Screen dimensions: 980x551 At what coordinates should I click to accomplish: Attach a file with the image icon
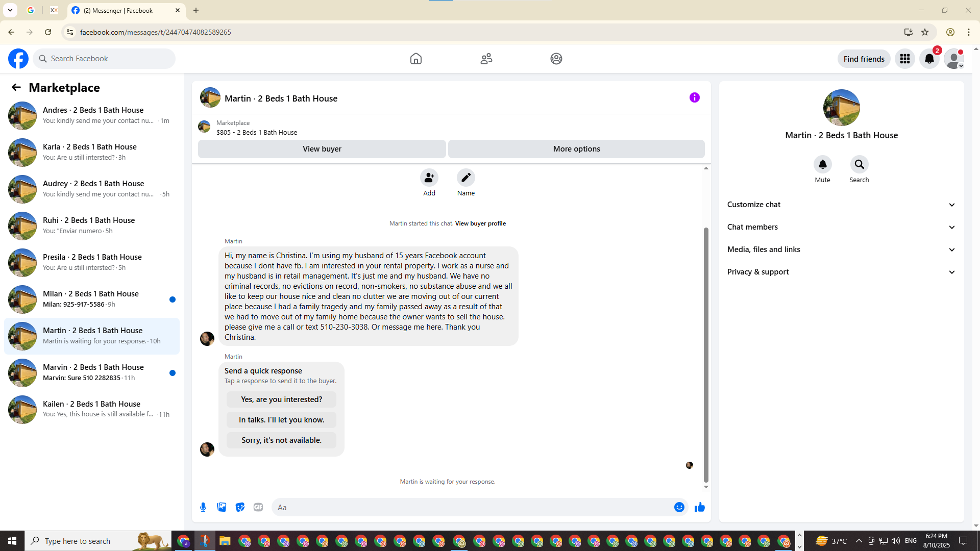pos(222,507)
